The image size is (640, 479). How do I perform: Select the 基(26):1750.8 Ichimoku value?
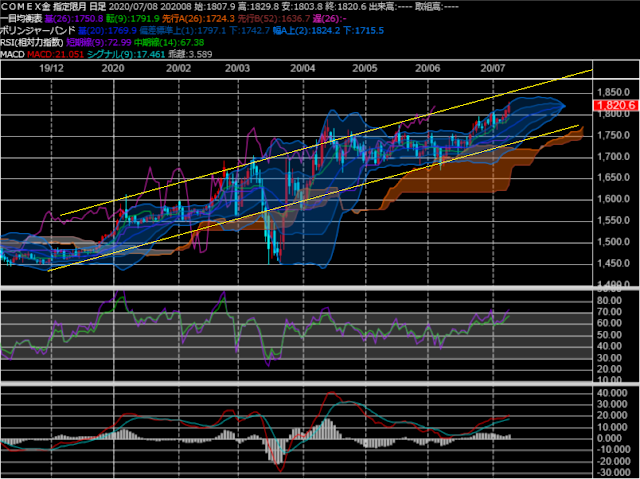coord(74,18)
